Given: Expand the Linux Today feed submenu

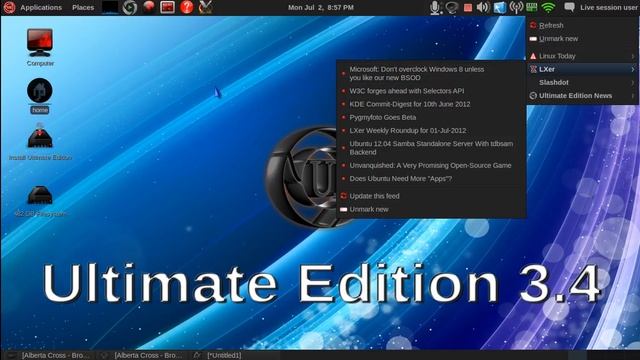Looking at the screenshot, I should coord(583,56).
